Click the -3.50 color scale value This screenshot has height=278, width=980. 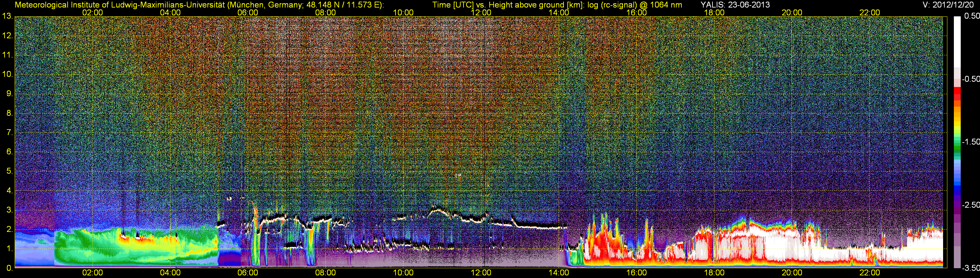tap(970, 268)
